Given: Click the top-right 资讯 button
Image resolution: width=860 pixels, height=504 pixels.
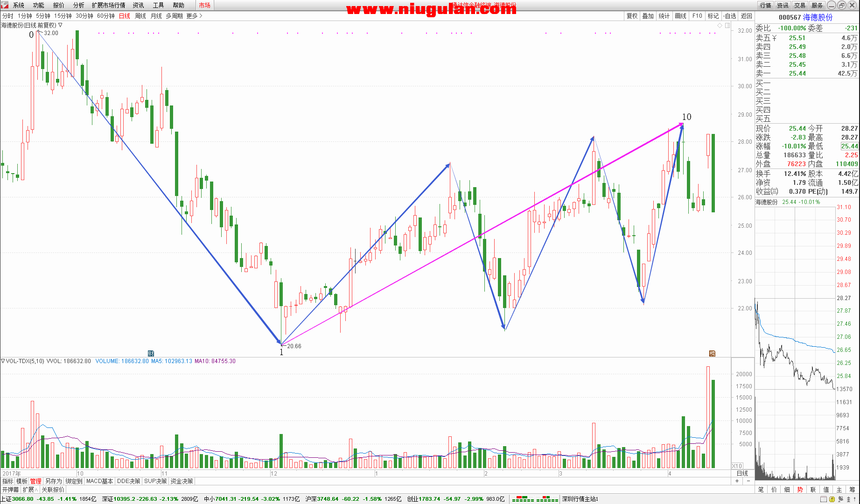Looking at the screenshot, I should 783,5.
